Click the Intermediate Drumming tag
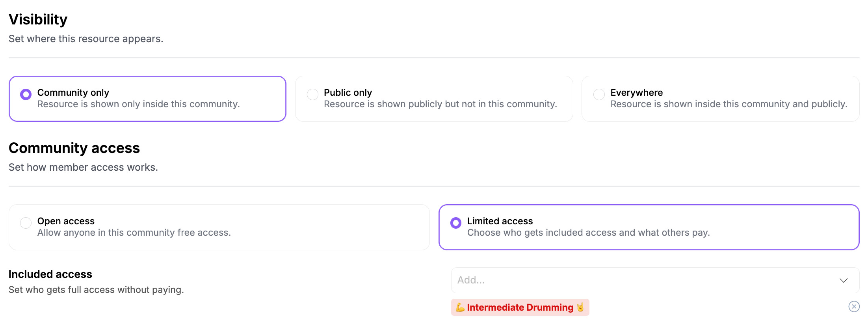 coord(520,307)
